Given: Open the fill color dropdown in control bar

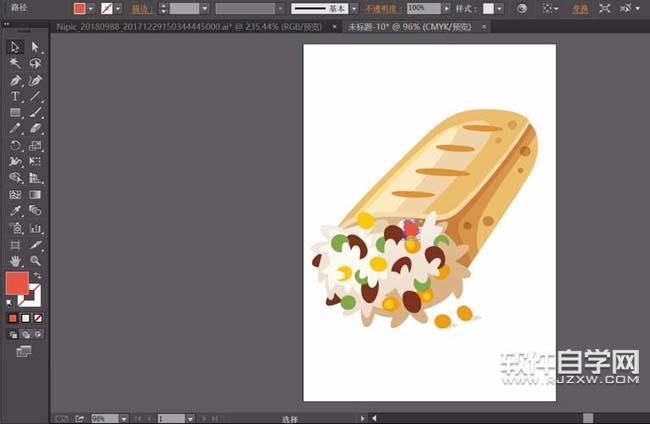Looking at the screenshot, I should click(91, 8).
